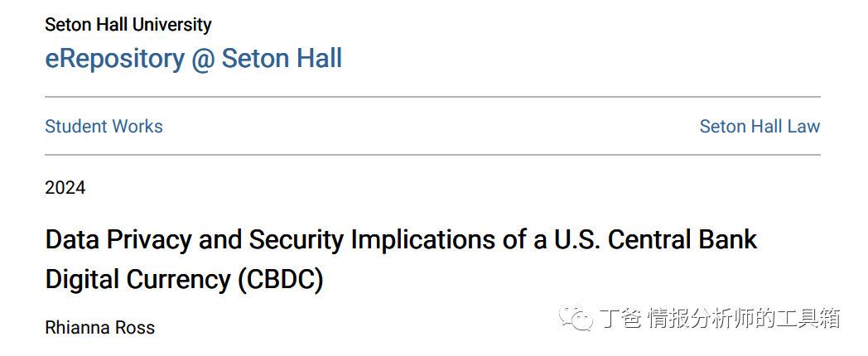This screenshot has height=356, width=868.
Task: Open the Seton Hall Law link
Action: [759, 127]
